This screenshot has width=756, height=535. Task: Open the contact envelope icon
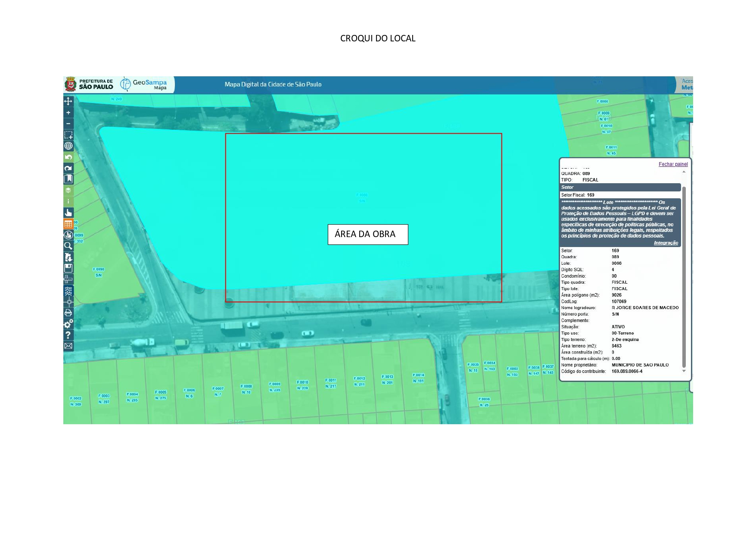point(68,346)
